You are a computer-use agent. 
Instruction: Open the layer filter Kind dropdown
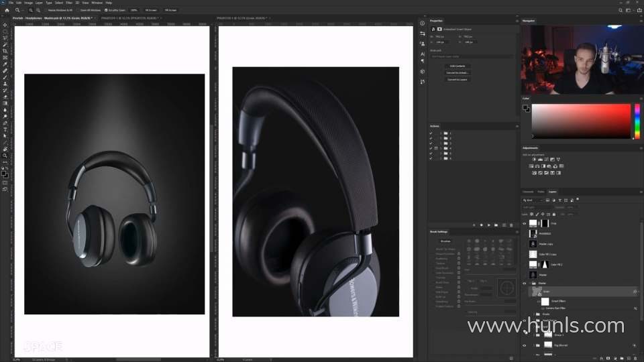533,200
